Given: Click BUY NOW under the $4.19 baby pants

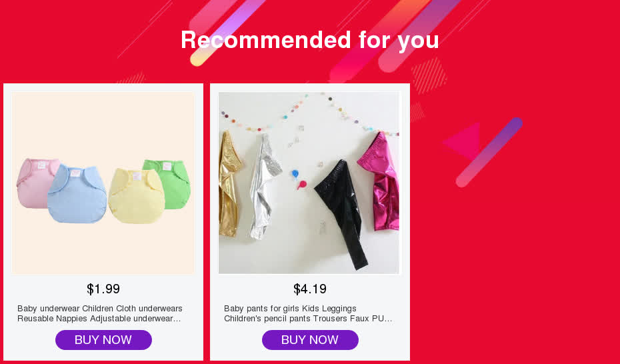Looking at the screenshot, I should coord(310,340).
